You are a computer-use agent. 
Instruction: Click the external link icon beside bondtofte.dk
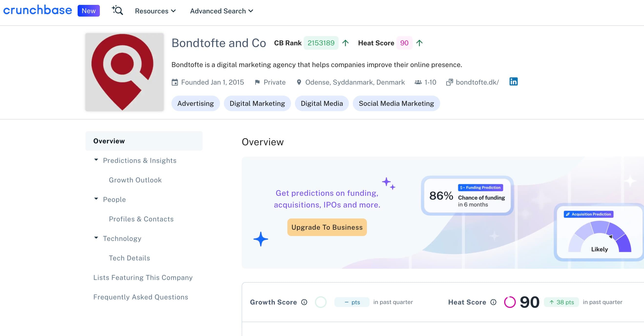click(x=449, y=82)
